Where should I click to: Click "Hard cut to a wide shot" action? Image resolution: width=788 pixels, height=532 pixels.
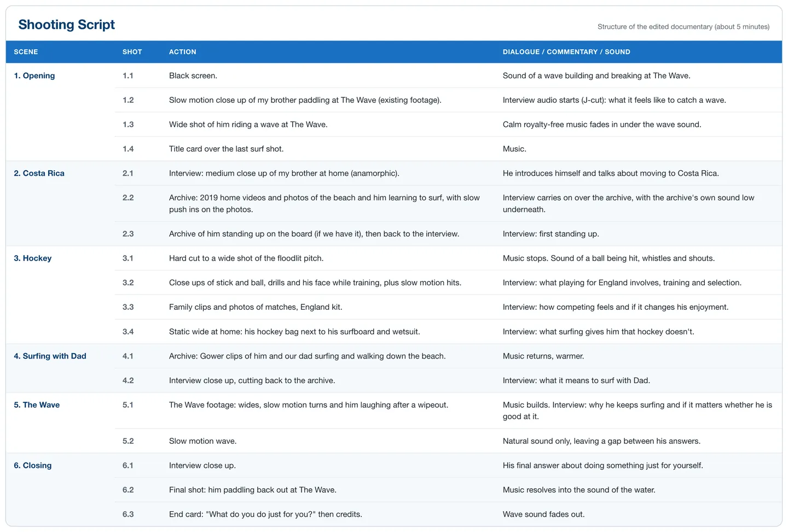(246, 258)
